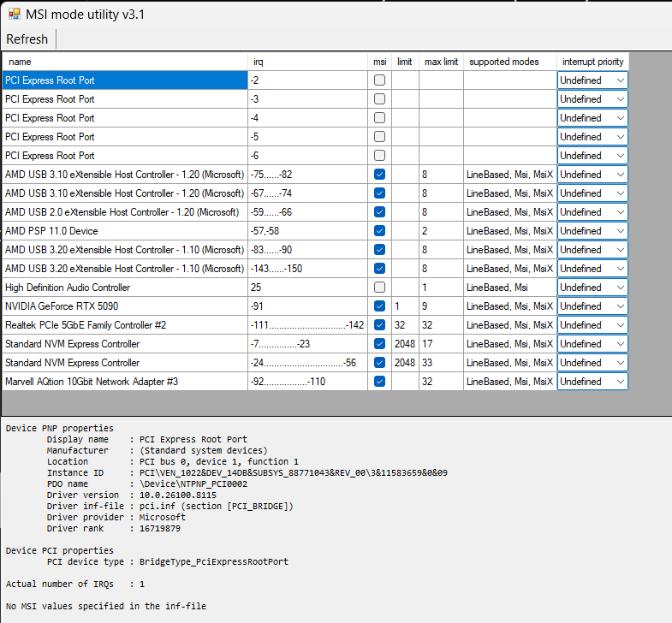Click the Driver version 10.0.26100.8115 line

(x=132, y=495)
